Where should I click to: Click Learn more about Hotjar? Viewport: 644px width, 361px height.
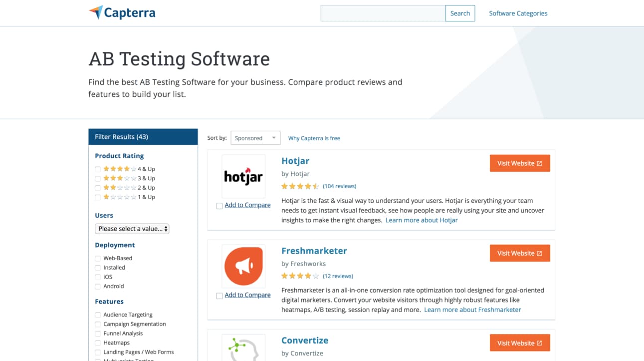(x=422, y=220)
